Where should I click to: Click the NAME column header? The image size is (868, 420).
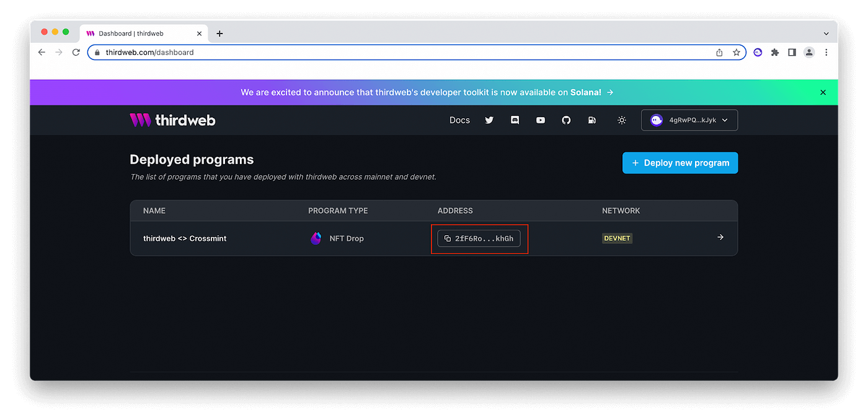(x=154, y=211)
